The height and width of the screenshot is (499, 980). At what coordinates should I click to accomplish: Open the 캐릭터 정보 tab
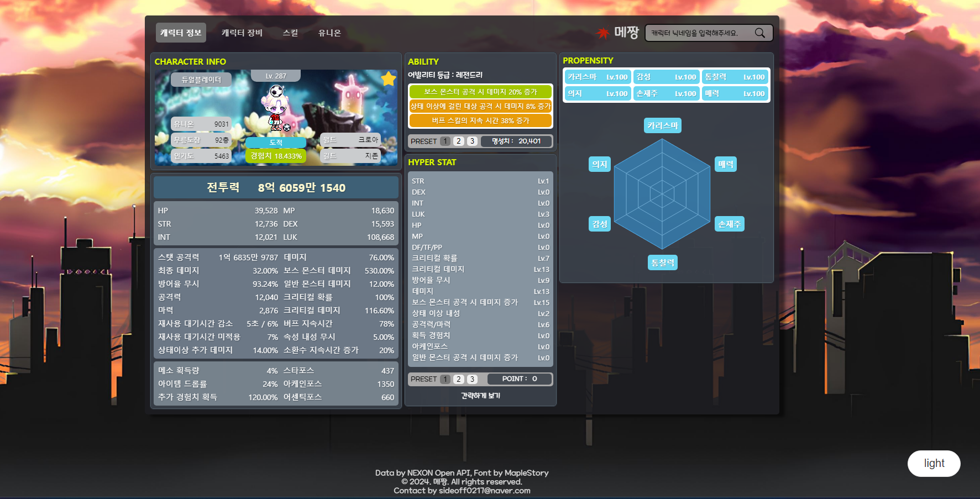[x=181, y=33]
